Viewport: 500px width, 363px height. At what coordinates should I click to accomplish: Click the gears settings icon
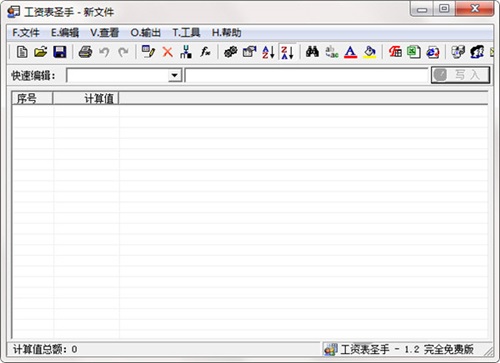230,52
